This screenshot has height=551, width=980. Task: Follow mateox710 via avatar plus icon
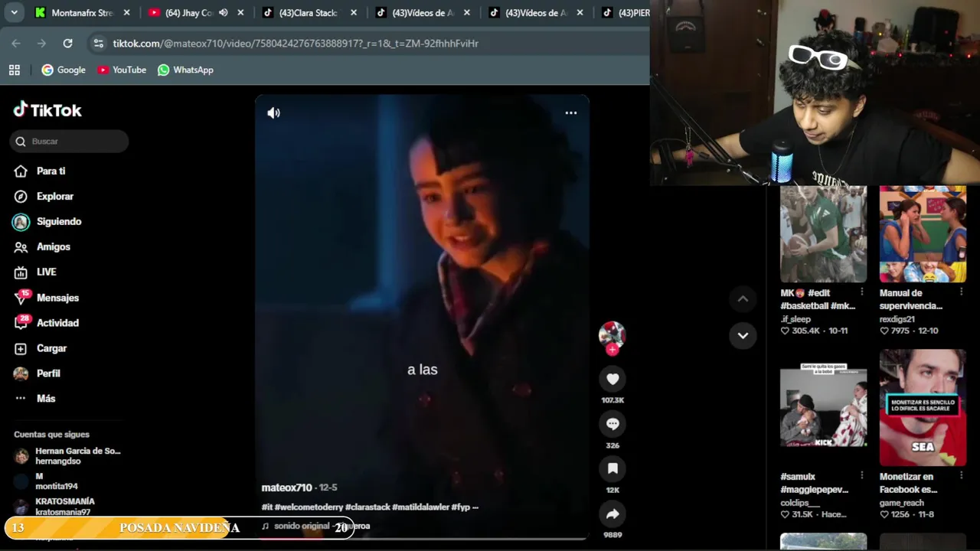(612, 350)
